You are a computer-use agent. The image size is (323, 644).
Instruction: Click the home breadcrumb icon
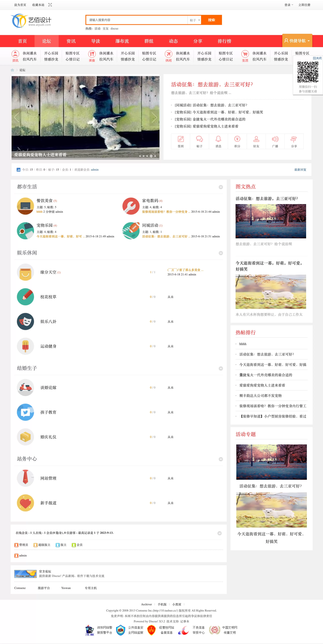pyautogui.click(x=12, y=70)
